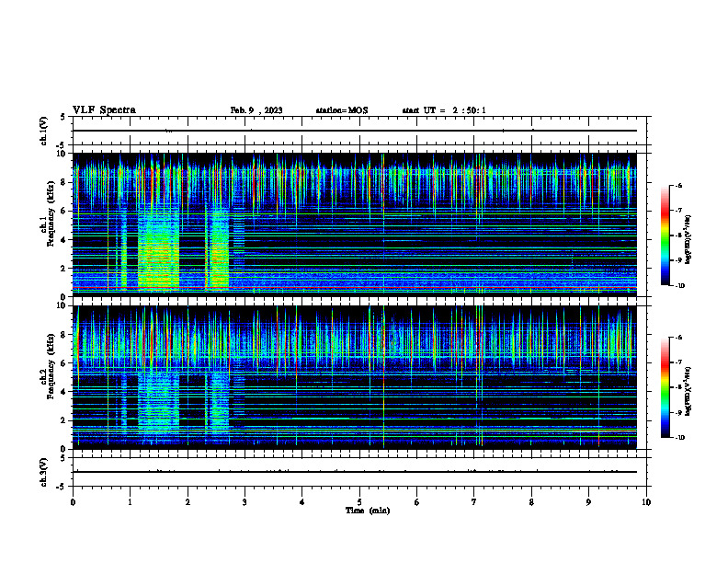Screen dimensions: 728x563
Task: Click time axis tick label "7"
Action: (474, 502)
